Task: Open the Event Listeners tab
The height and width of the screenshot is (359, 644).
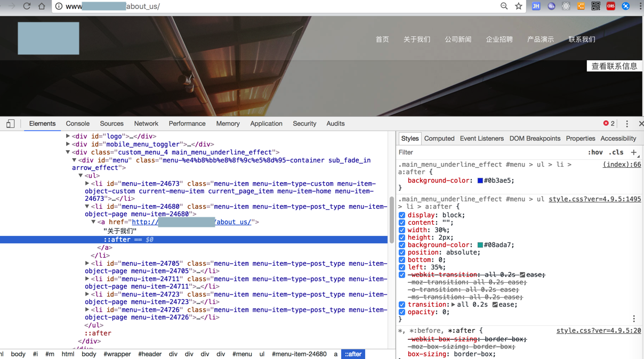Action: coord(481,138)
